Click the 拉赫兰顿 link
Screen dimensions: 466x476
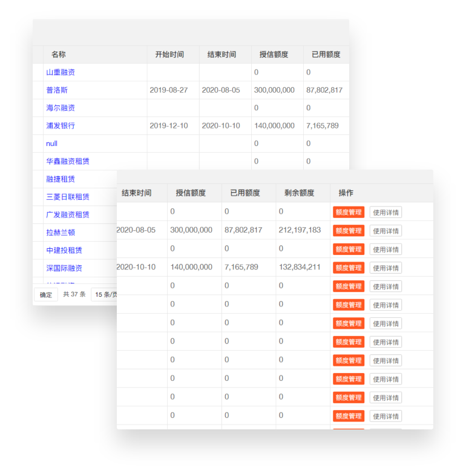click(61, 233)
